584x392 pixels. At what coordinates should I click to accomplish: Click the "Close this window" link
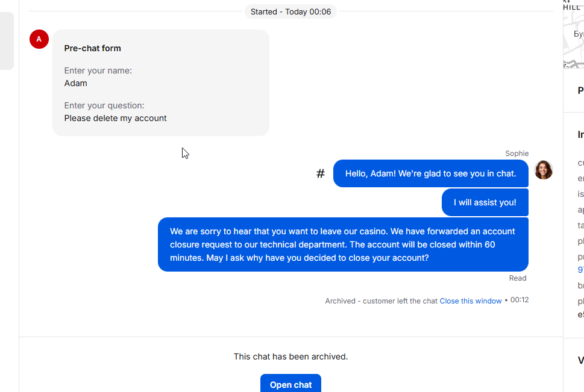(470, 301)
